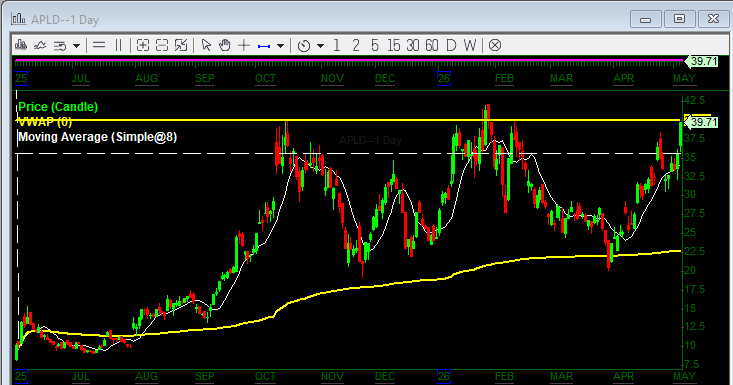The image size is (733, 385).
Task: Click the zoom in icon
Action: tap(143, 45)
